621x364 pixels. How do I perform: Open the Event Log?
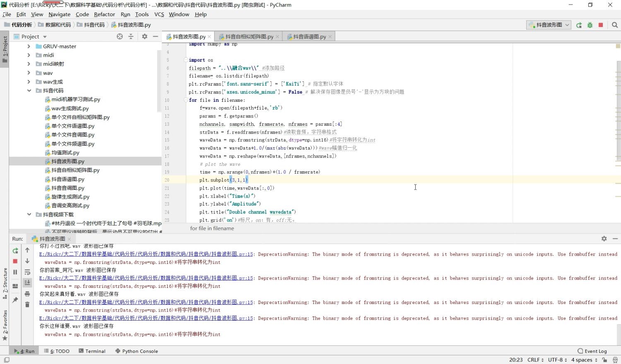pyautogui.click(x=592, y=351)
